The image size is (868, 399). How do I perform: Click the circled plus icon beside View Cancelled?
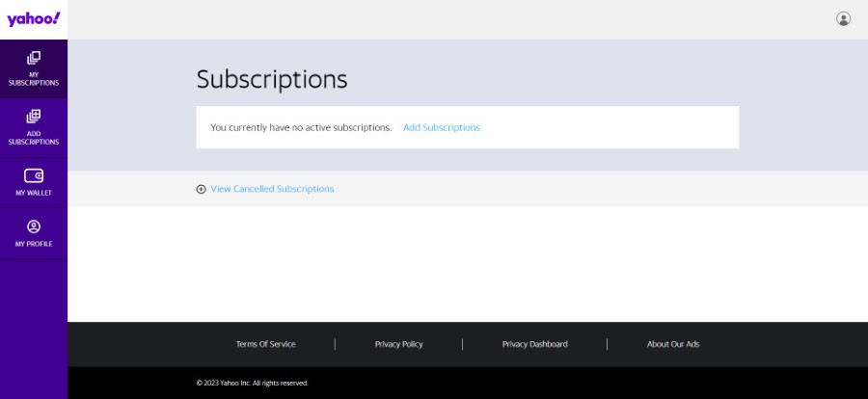201,189
